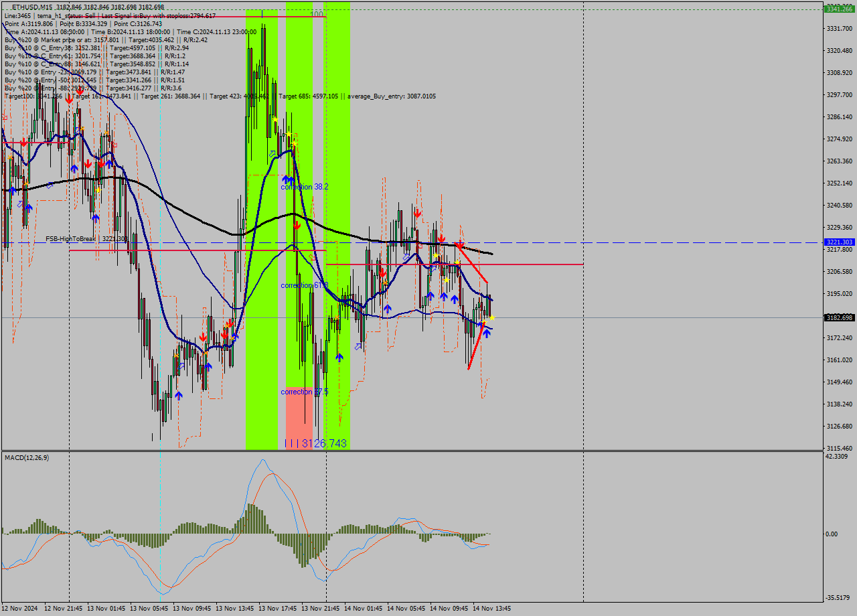Click the 3206.580 price axis value
Viewport: 857px width, 616px height.
(840, 271)
